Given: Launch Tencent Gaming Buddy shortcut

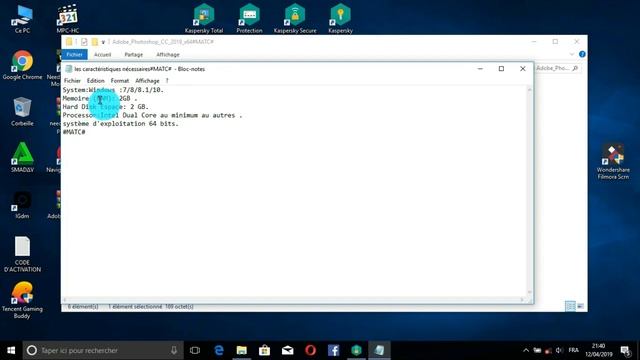Looking at the screenshot, I should tap(22, 300).
